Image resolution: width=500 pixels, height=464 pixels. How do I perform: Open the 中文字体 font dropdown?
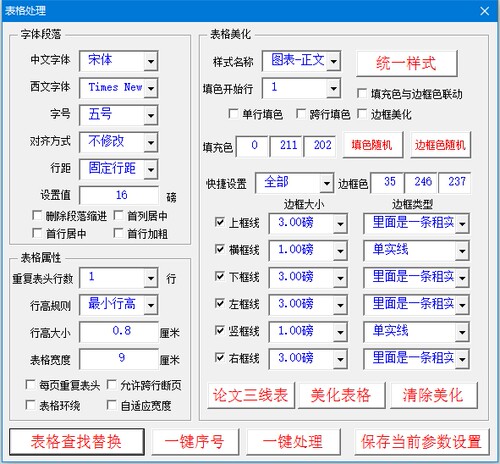point(151,61)
